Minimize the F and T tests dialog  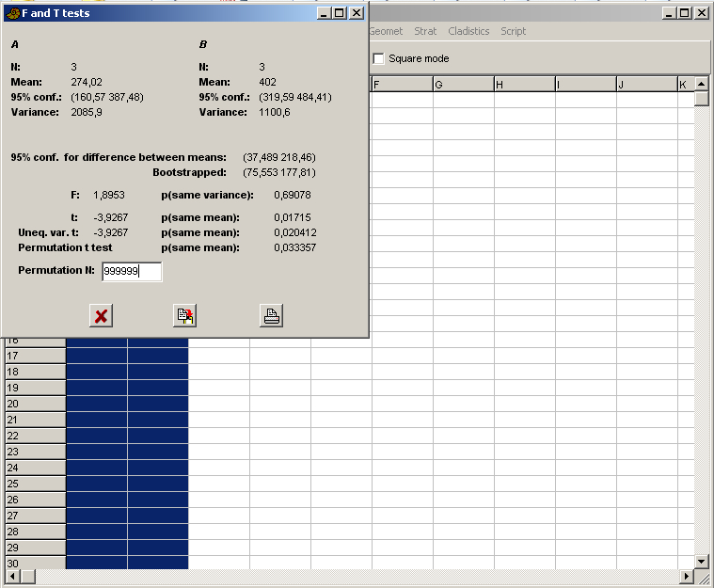pyautogui.click(x=325, y=13)
